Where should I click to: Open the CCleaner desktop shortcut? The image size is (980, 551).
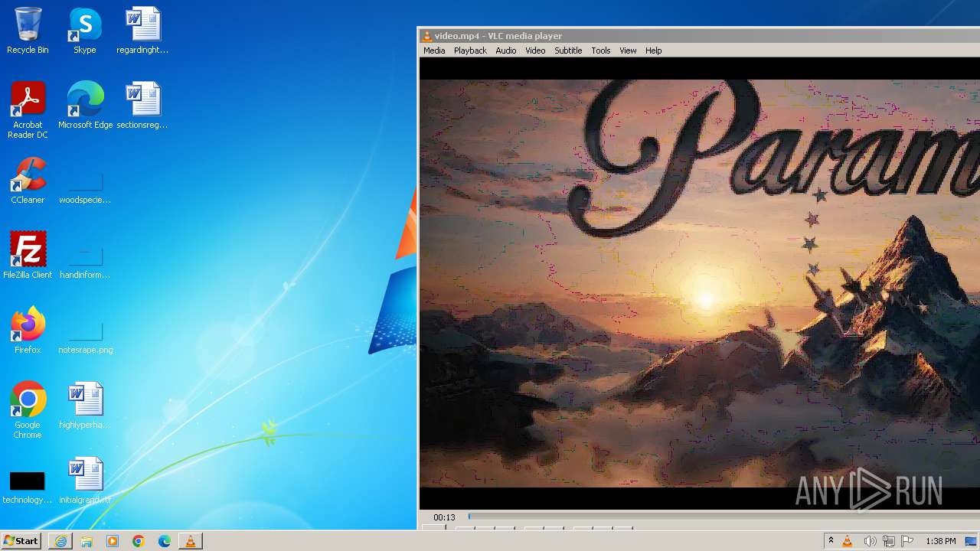pyautogui.click(x=28, y=181)
